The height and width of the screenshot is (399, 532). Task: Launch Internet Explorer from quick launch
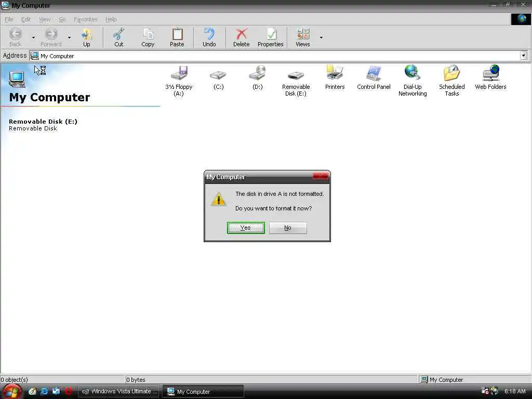coord(44,391)
